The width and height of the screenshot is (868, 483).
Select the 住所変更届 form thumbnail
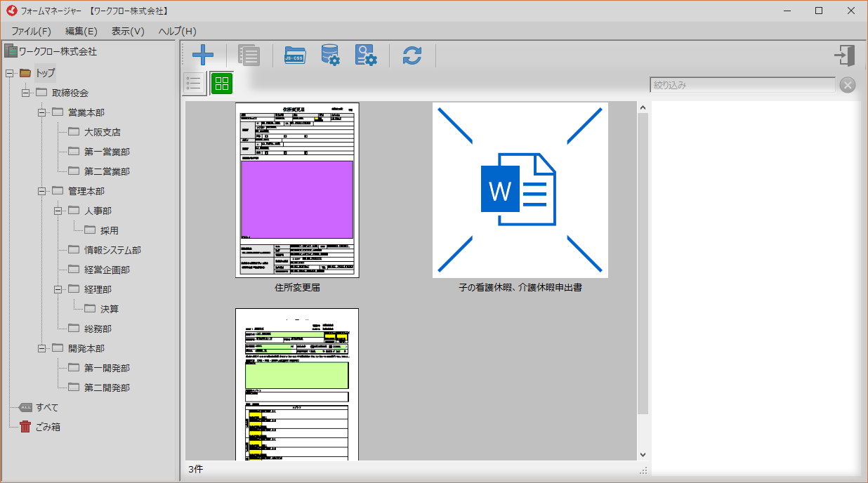pyautogui.click(x=297, y=190)
